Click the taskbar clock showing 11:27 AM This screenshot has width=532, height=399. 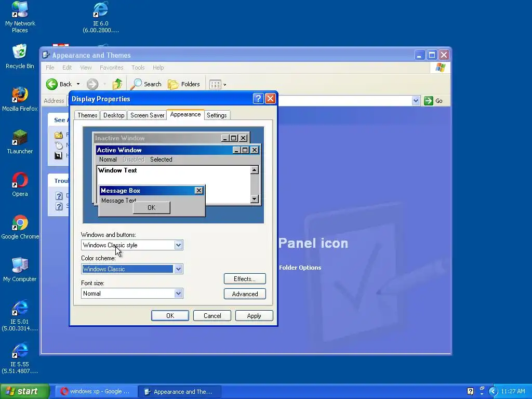pos(513,392)
